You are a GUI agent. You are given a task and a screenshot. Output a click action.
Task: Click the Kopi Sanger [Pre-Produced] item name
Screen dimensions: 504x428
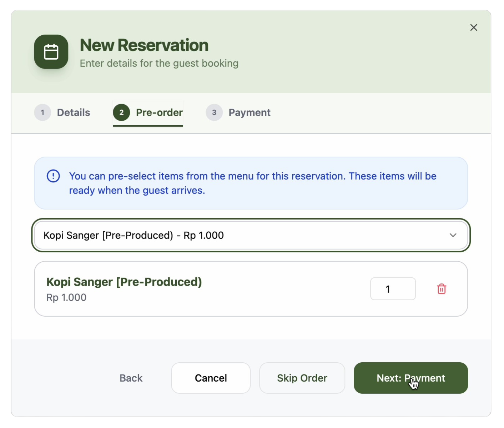[124, 282]
